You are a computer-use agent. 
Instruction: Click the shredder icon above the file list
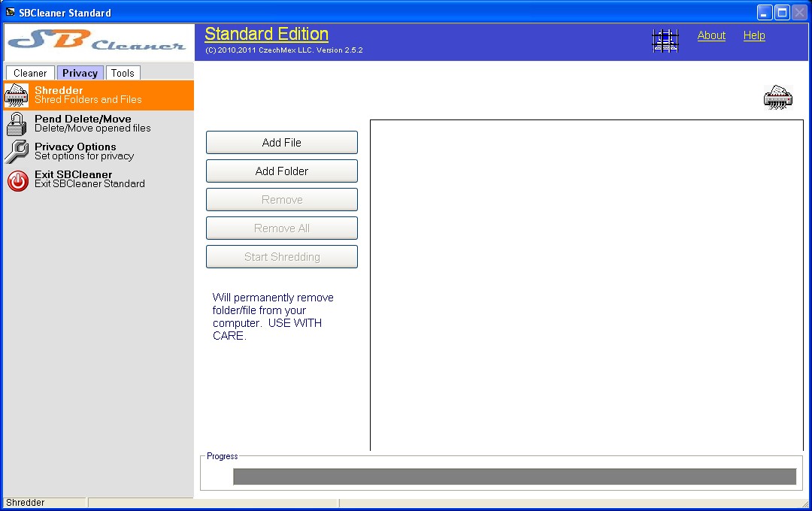[x=778, y=97]
